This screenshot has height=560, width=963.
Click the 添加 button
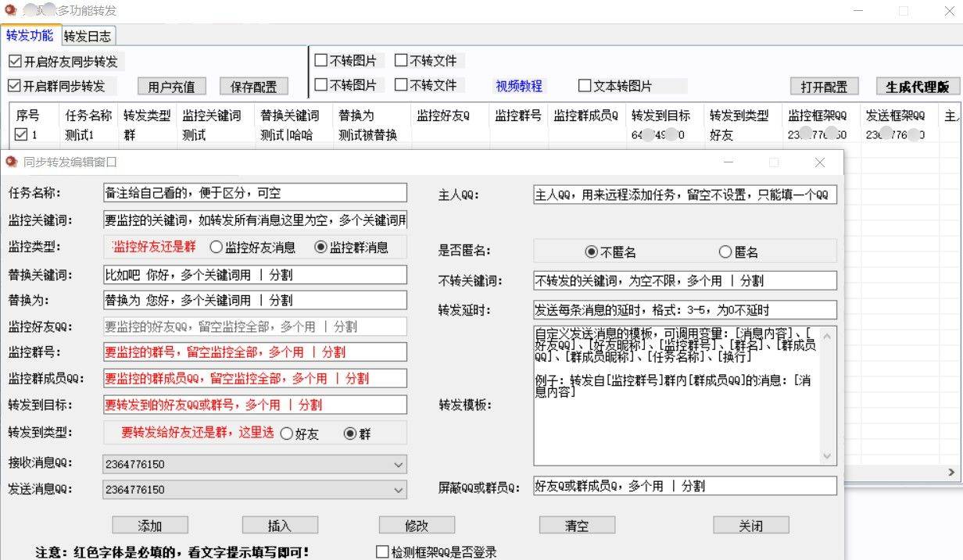pyautogui.click(x=150, y=526)
